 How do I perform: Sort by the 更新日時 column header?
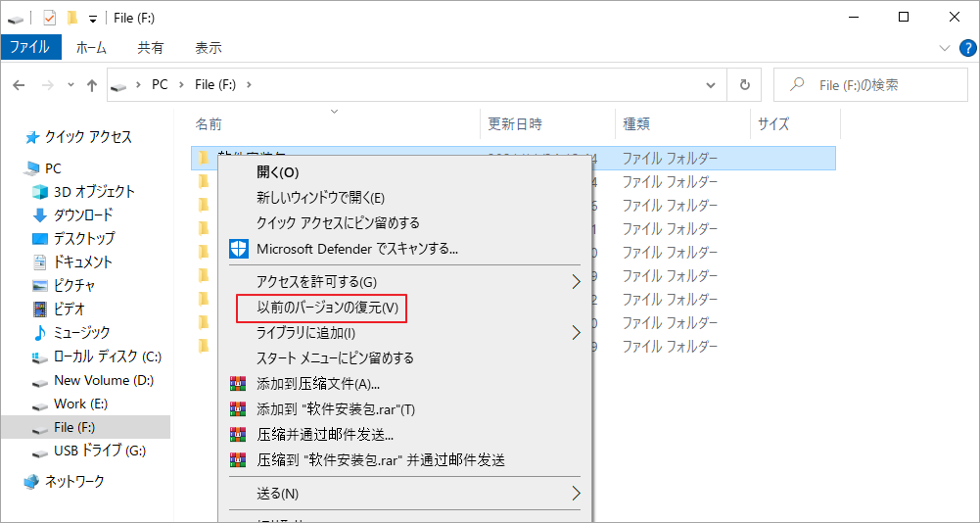pyautogui.click(x=515, y=123)
